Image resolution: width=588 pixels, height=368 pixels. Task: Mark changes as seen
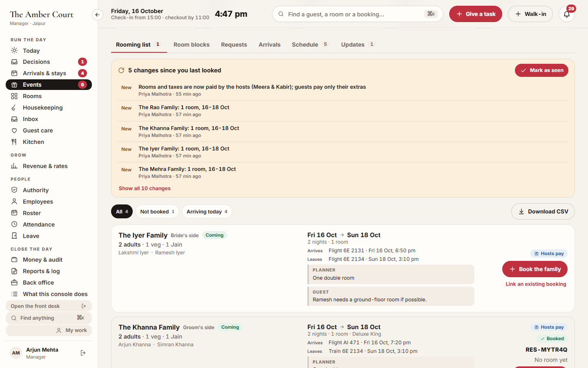tap(541, 70)
